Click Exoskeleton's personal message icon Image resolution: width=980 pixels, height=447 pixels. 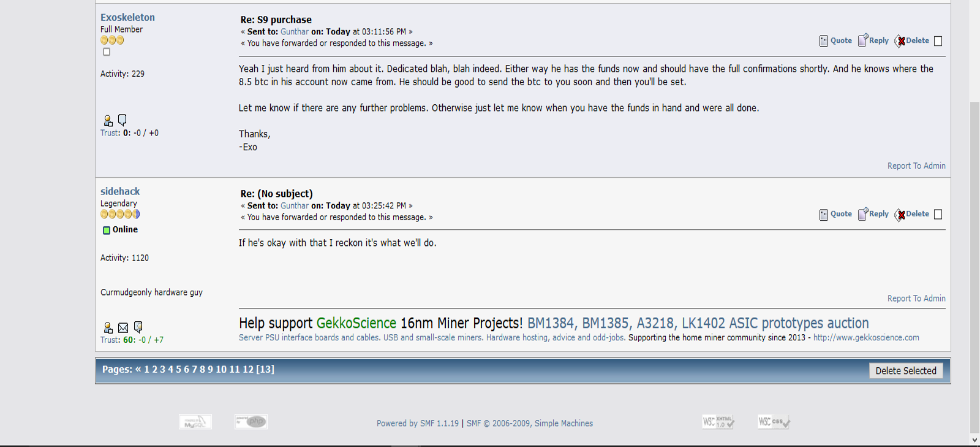click(x=123, y=120)
